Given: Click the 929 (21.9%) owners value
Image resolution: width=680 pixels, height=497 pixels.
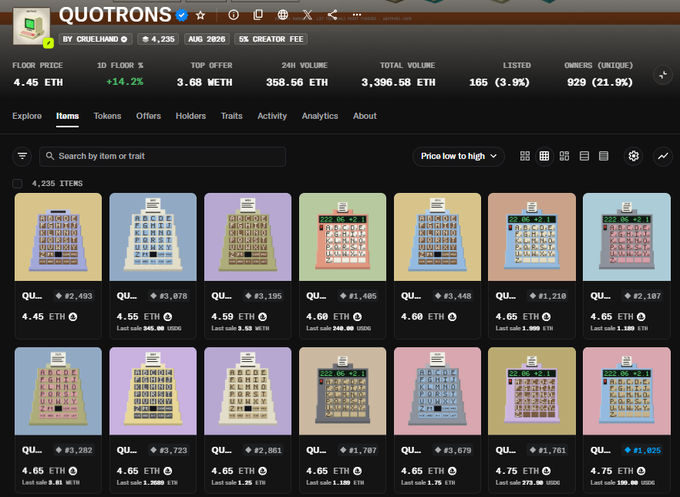Looking at the screenshot, I should (600, 82).
